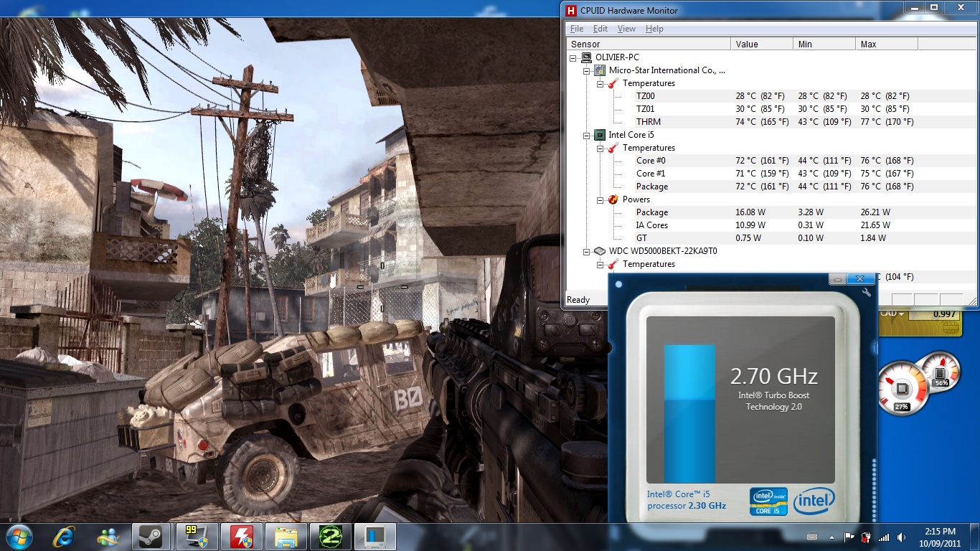Click the CPU usage gauge showing 27%
The image size is (980, 551).
901,390
